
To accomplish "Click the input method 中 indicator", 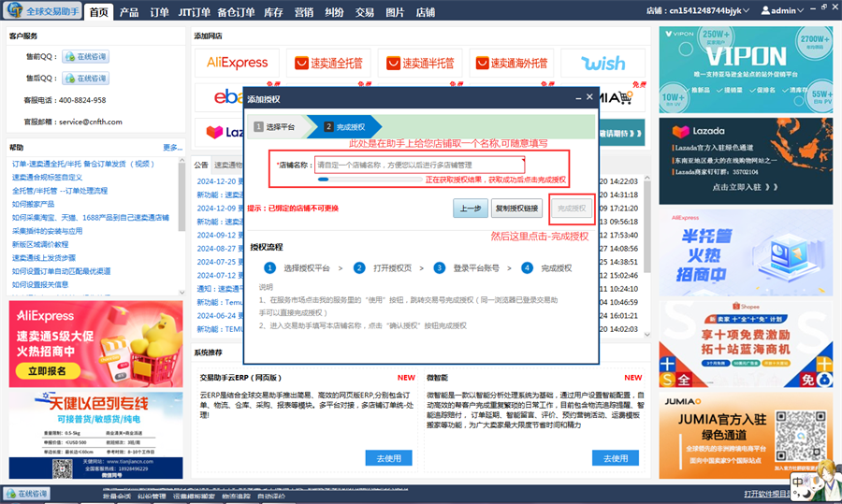I will (799, 482).
